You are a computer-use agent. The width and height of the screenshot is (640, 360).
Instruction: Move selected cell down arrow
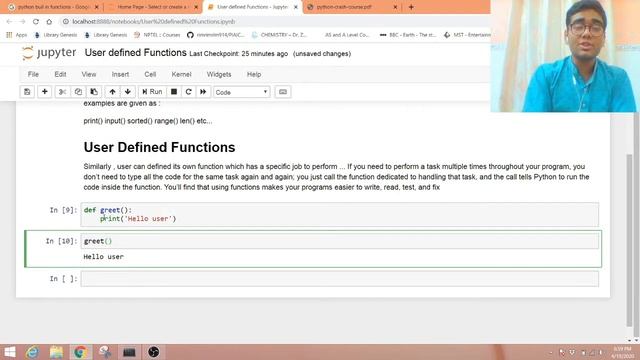128,92
